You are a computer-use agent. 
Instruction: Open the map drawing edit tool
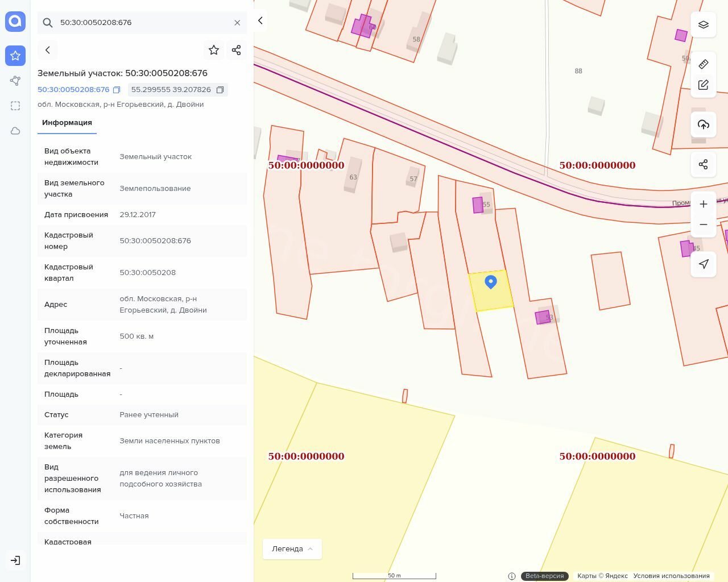coord(704,85)
